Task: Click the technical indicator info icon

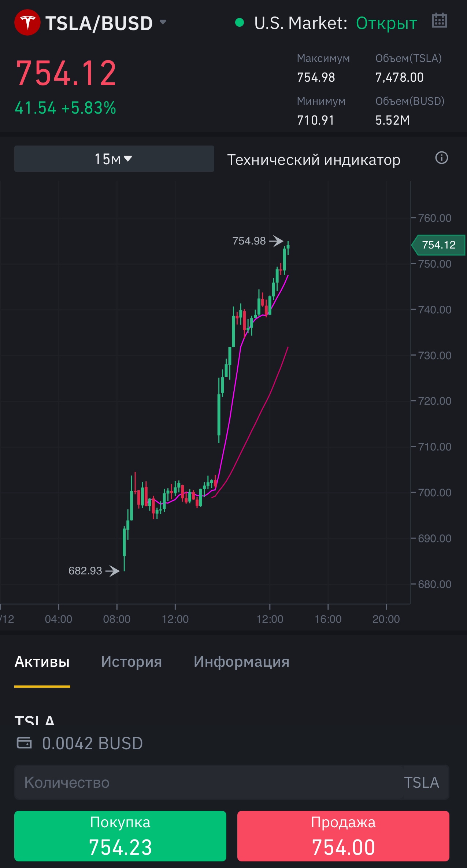Action: 441,158
